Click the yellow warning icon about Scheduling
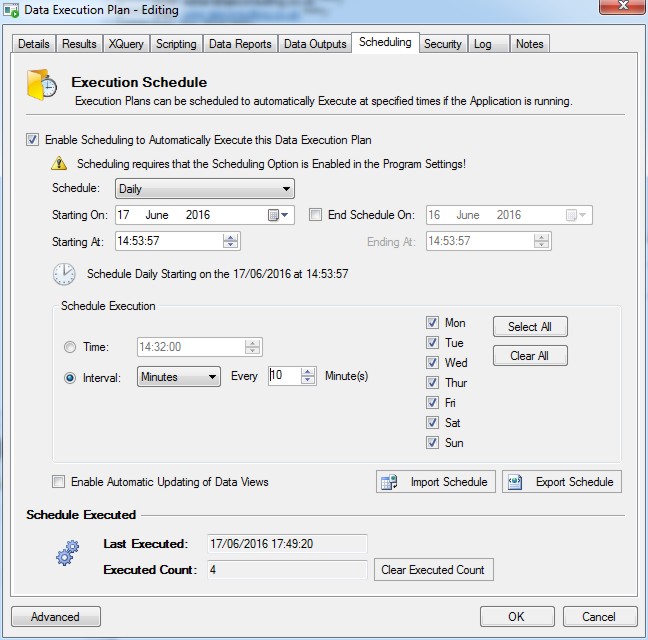648x640 pixels. 60,163
